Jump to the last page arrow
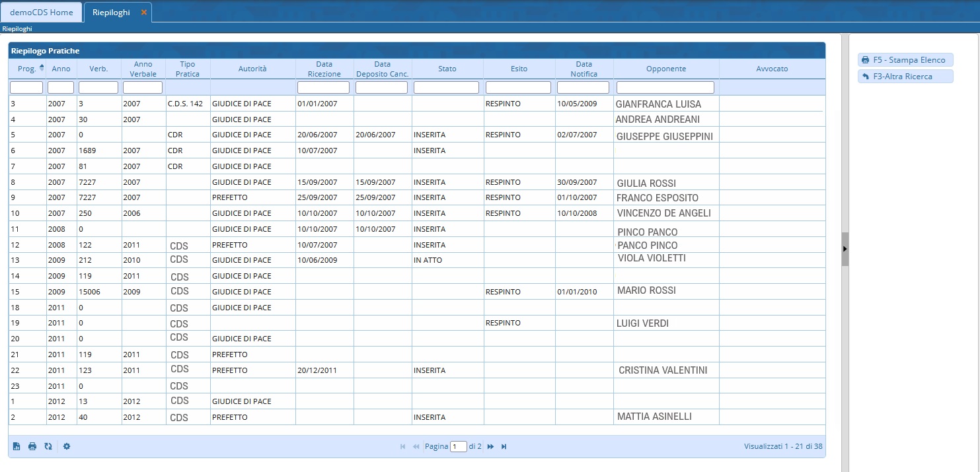 pos(504,447)
